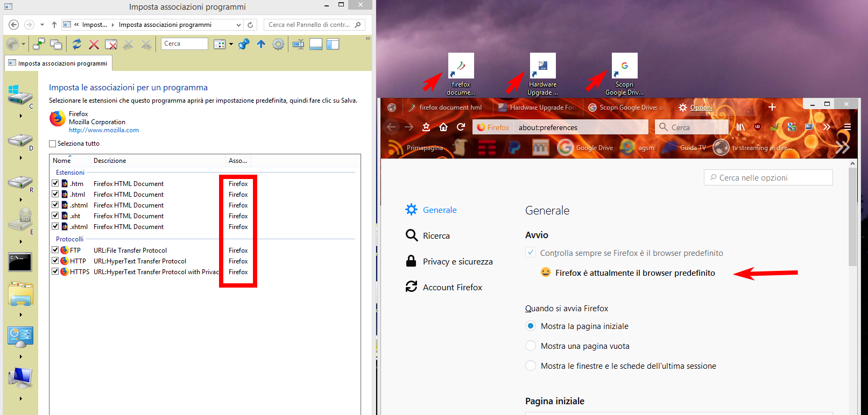Select the Imposta associazioni programmi tab

(58, 63)
